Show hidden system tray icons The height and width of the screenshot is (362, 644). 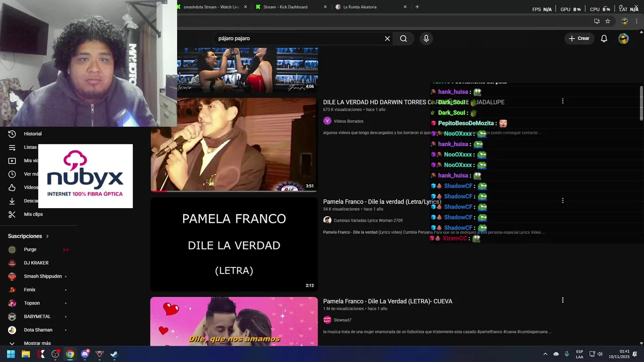[x=545, y=354]
